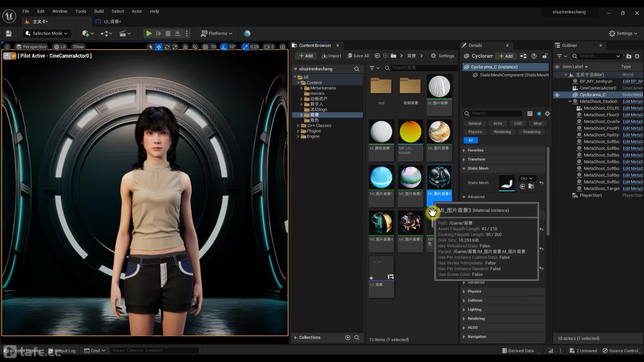Click the Source Control status button
The image size is (644, 362).
(x=620, y=351)
